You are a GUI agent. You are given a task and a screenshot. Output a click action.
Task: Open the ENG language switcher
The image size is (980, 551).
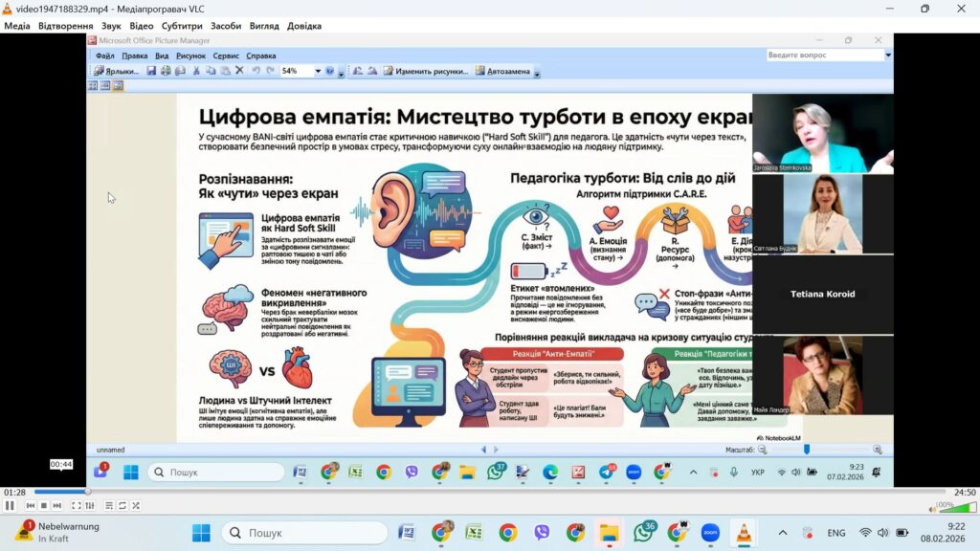click(835, 533)
